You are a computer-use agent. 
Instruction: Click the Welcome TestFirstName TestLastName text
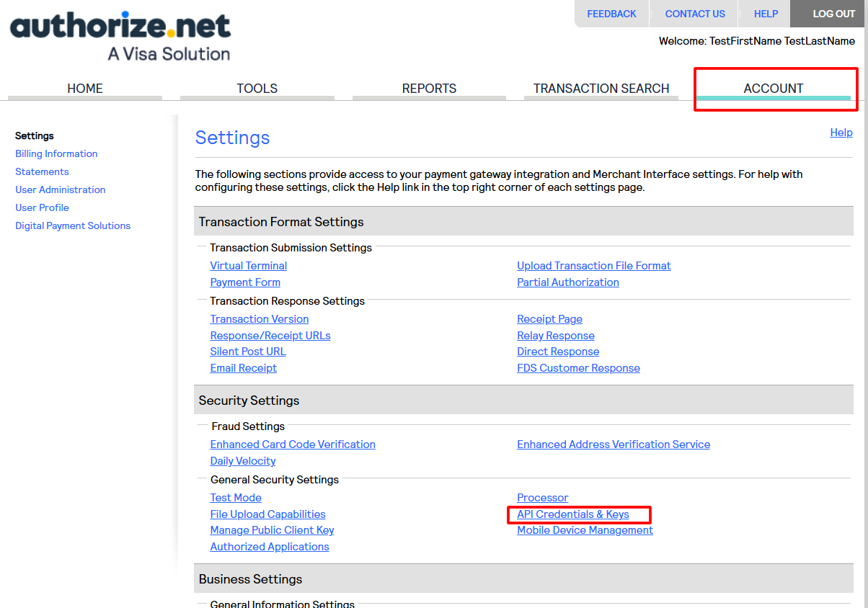point(757,41)
